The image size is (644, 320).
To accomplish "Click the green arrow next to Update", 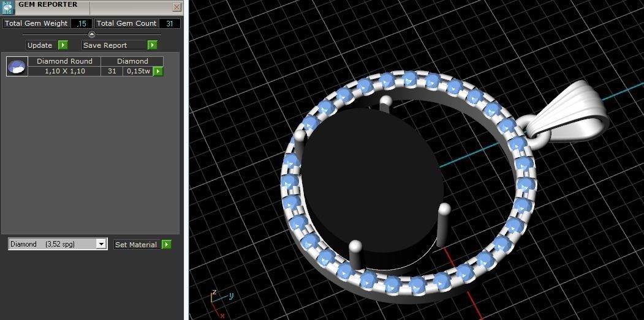I will tap(63, 45).
